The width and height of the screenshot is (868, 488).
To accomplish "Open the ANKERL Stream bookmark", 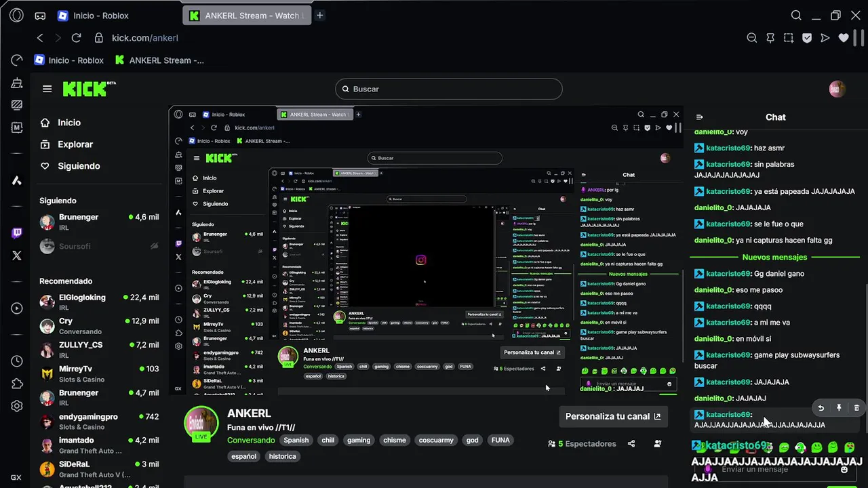I will click(x=159, y=60).
